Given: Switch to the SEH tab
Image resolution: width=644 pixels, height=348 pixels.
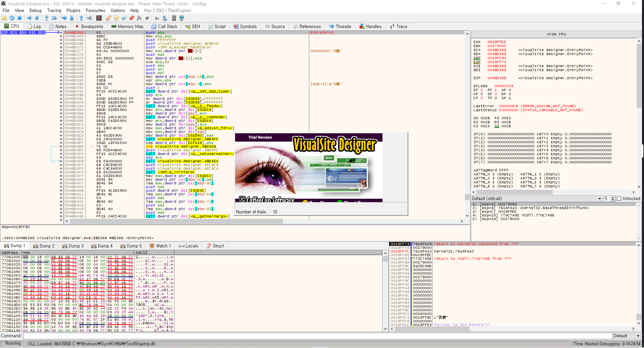Looking at the screenshot, I should tap(193, 26).
